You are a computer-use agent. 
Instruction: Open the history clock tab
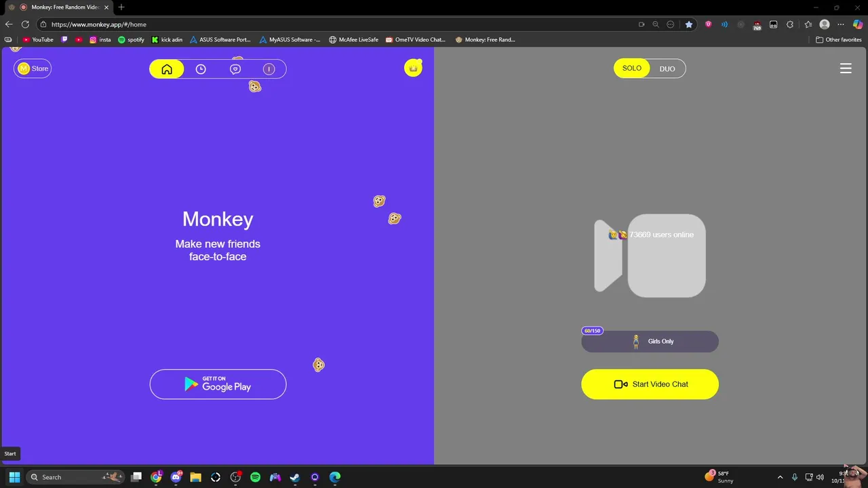click(201, 69)
